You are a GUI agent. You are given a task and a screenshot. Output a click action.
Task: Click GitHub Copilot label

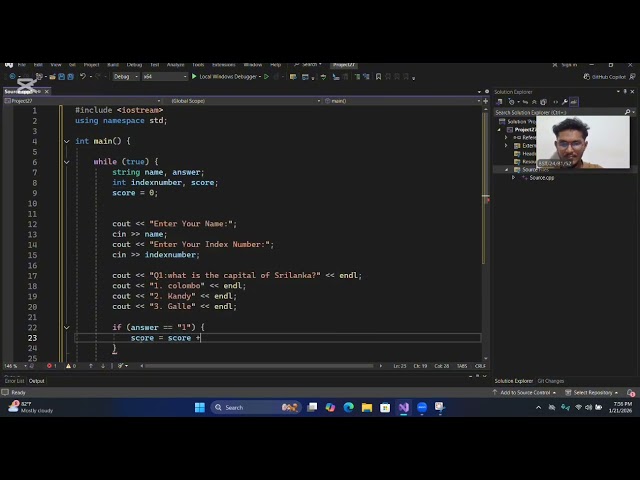click(x=609, y=77)
